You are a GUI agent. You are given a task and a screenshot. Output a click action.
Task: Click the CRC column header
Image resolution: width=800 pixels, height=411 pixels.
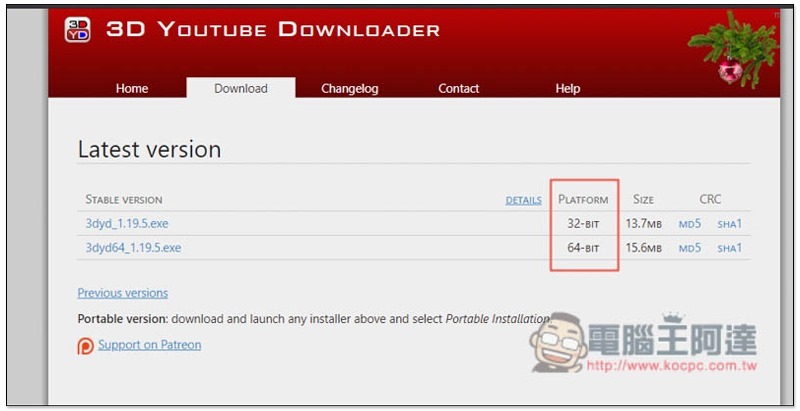coord(710,199)
